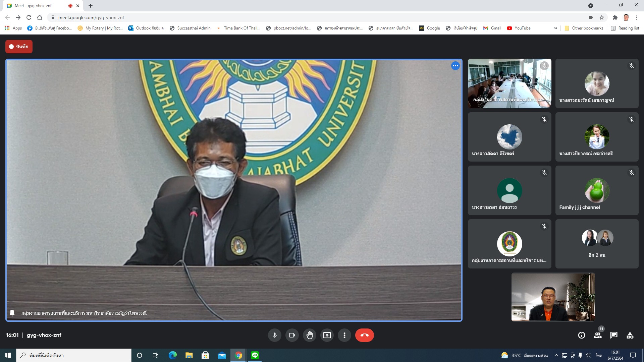Open Apps bookmark shortcut
Image resolution: width=644 pixels, height=362 pixels.
coord(13,28)
